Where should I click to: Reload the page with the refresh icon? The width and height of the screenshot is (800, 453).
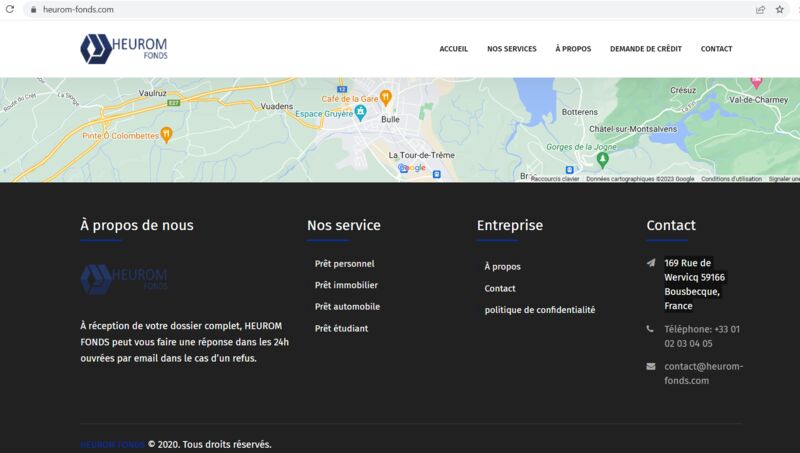[10, 9]
